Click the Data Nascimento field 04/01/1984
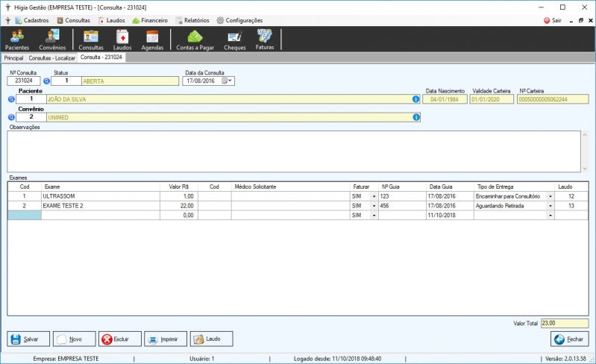 [x=445, y=99]
